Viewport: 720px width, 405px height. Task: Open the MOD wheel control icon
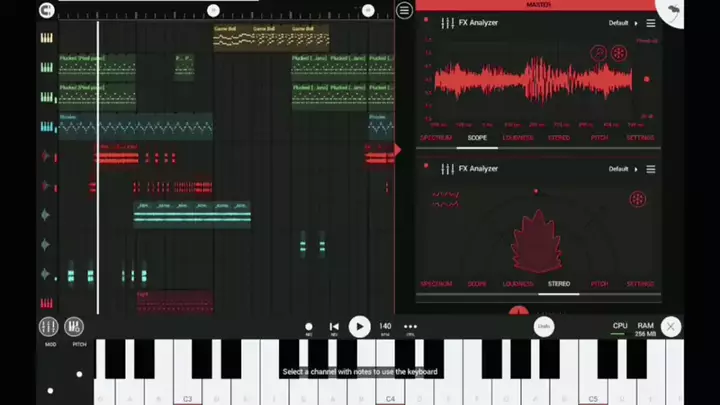[48, 327]
